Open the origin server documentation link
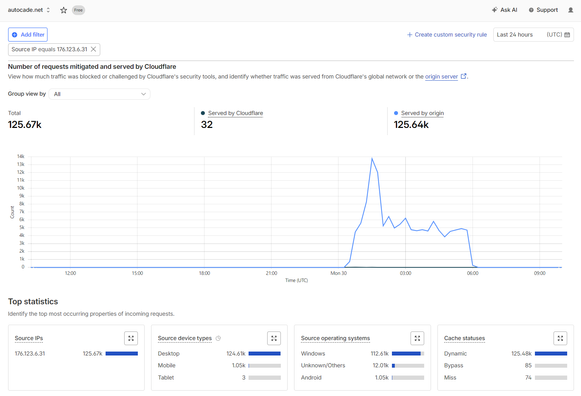This screenshot has height=396, width=581. click(x=441, y=76)
